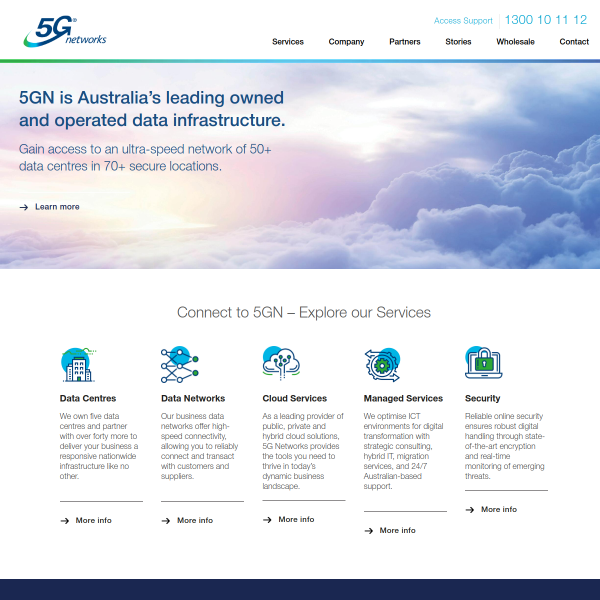
Task: Open More info for Data Centres
Action: 93,520
